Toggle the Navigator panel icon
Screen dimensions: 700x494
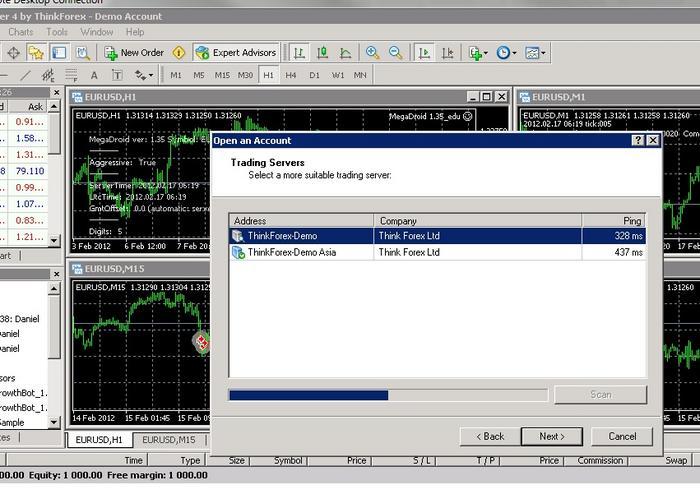59,53
